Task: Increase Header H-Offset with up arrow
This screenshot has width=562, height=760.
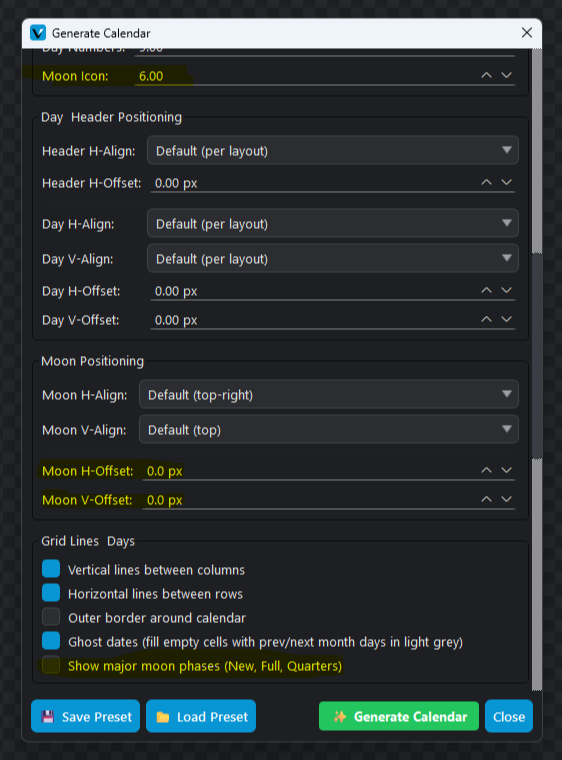Action: tap(486, 183)
